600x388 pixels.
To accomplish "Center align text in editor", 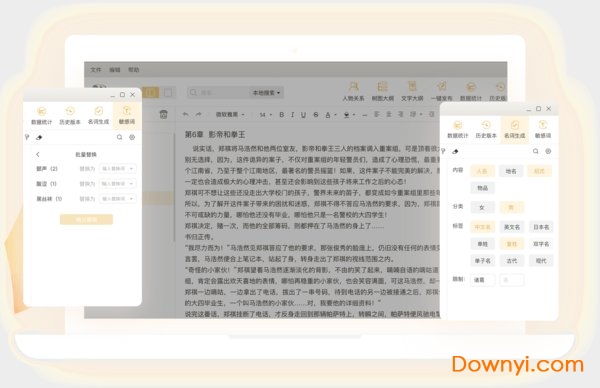I will (x=389, y=114).
